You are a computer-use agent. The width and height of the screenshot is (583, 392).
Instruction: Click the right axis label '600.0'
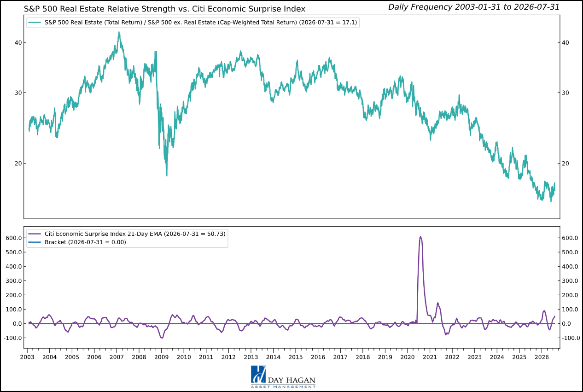pos(570,238)
